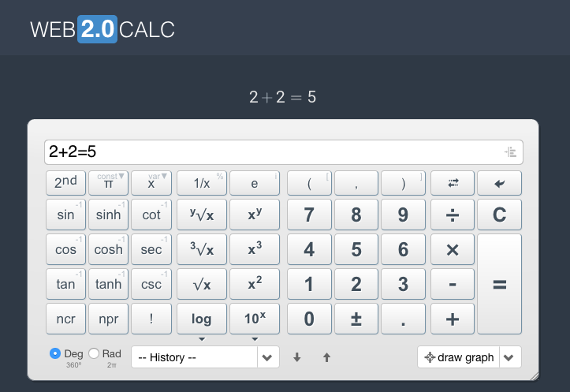The height and width of the screenshot is (392, 570).
Task: Click the Web 2.0 Calc logo
Action: click(102, 29)
